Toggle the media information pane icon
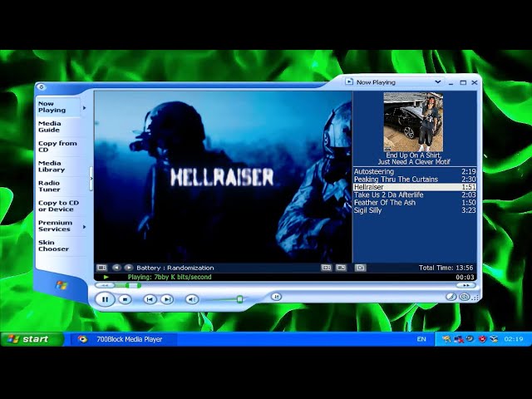Viewport: 532px width, 399px height. (x=341, y=268)
